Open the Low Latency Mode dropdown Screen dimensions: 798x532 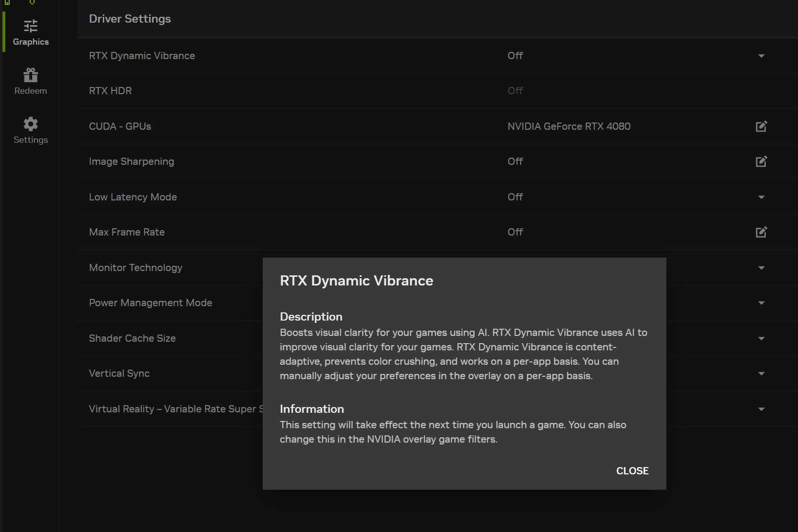click(x=761, y=197)
